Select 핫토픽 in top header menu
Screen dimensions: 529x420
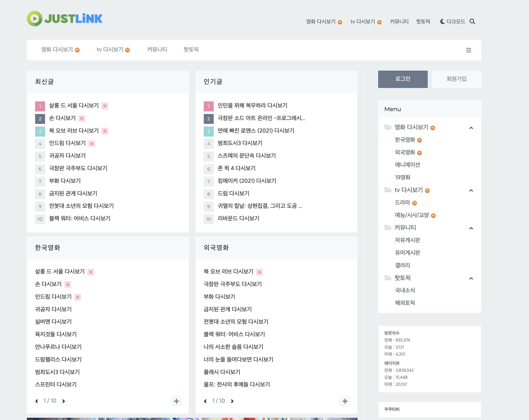423,21
